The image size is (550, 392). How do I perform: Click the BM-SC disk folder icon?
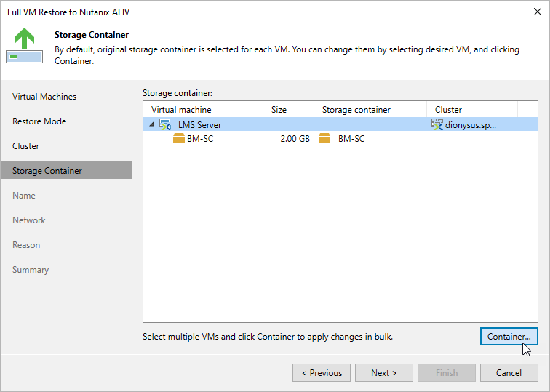click(179, 139)
